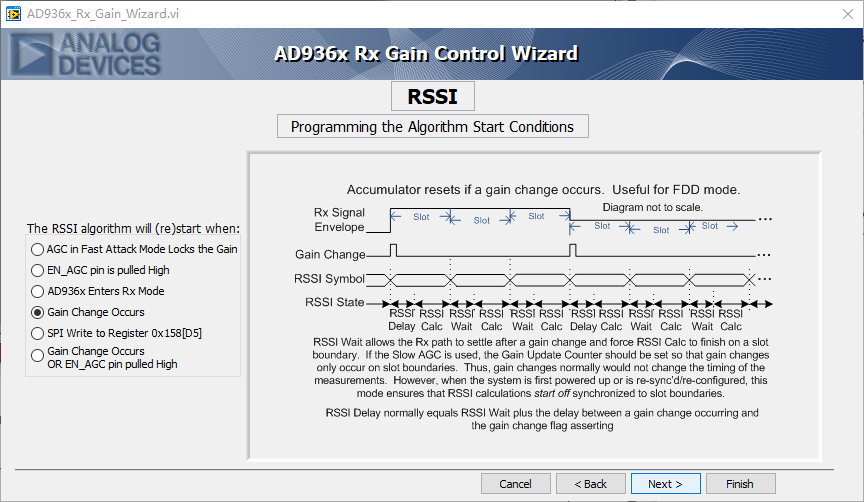Click the 'RSSI Wait allows the Rx path' paragraph
This screenshot has height=502, width=864.
pos(541,368)
